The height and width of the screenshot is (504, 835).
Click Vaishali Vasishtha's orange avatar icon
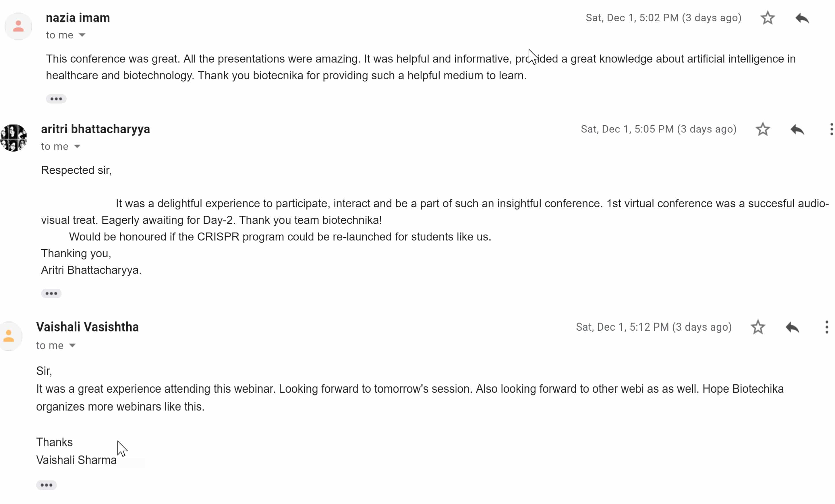(x=9, y=336)
